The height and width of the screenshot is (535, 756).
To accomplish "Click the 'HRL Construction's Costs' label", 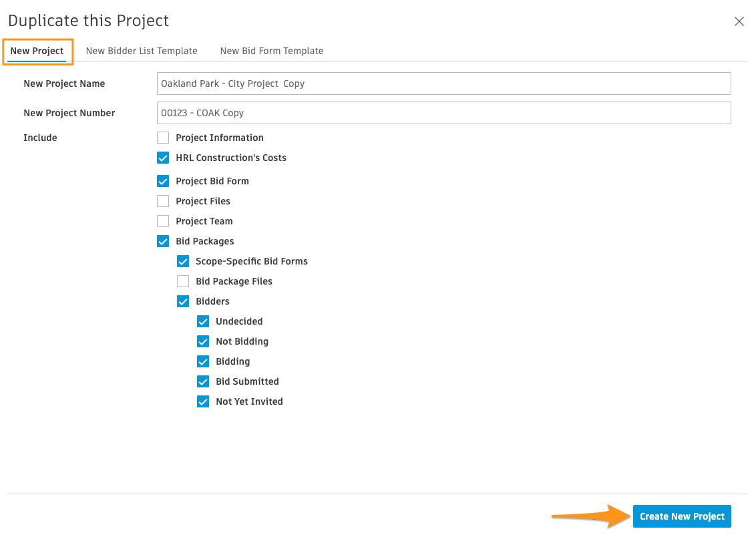I will click(231, 158).
